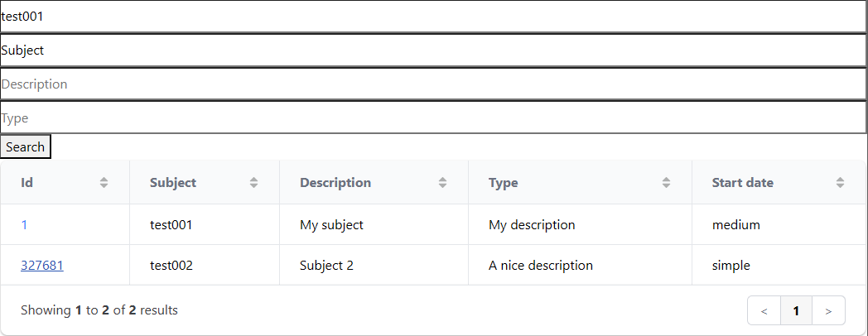Image resolution: width=868 pixels, height=336 pixels.
Task: Click the Id column header
Action: pos(27,183)
